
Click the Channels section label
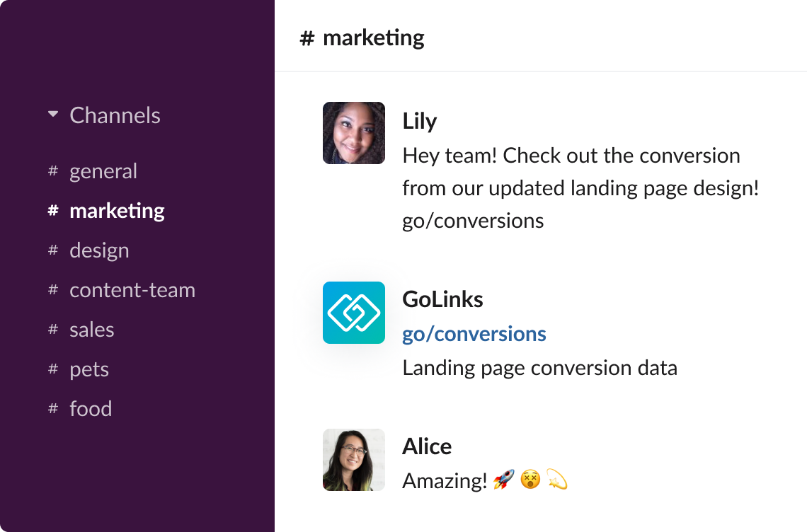115,115
